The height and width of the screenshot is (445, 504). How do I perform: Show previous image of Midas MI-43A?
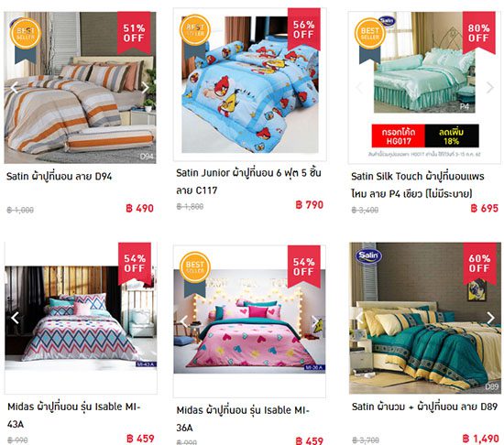click(x=15, y=318)
